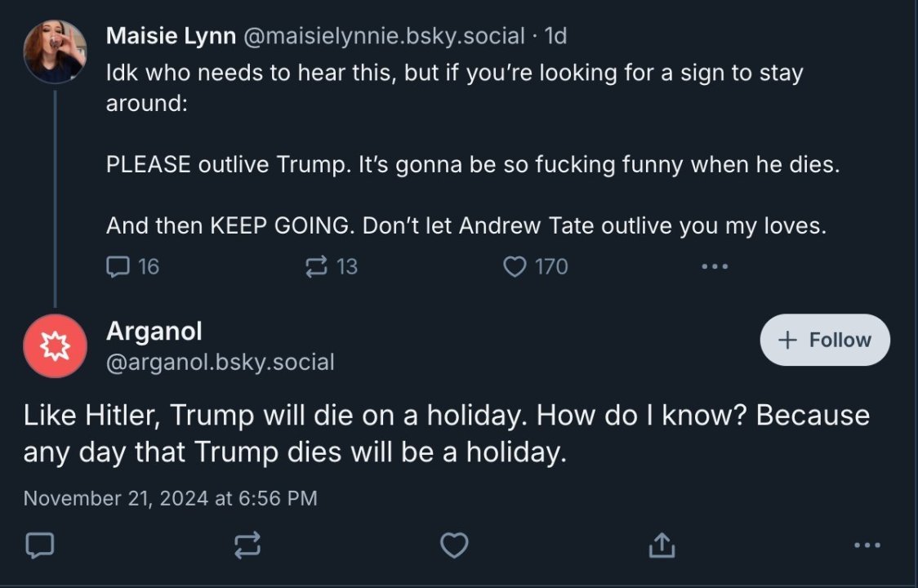The height and width of the screenshot is (588, 918).
Task: Reply to Maisie Lynn's post
Action: [x=119, y=266]
